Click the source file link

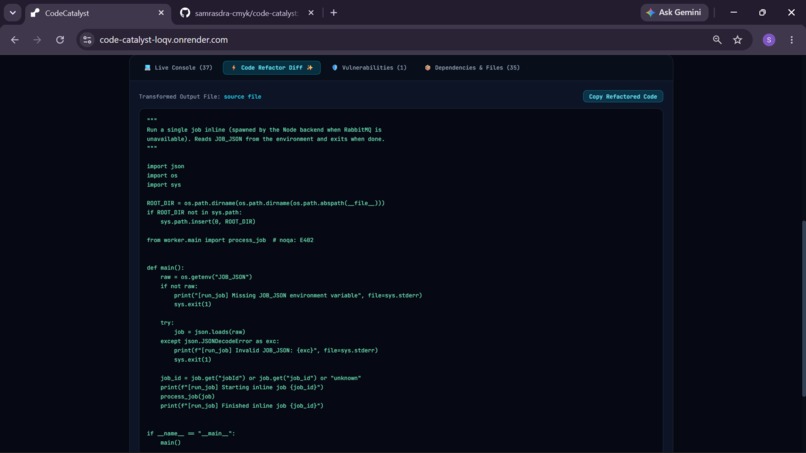(x=242, y=97)
